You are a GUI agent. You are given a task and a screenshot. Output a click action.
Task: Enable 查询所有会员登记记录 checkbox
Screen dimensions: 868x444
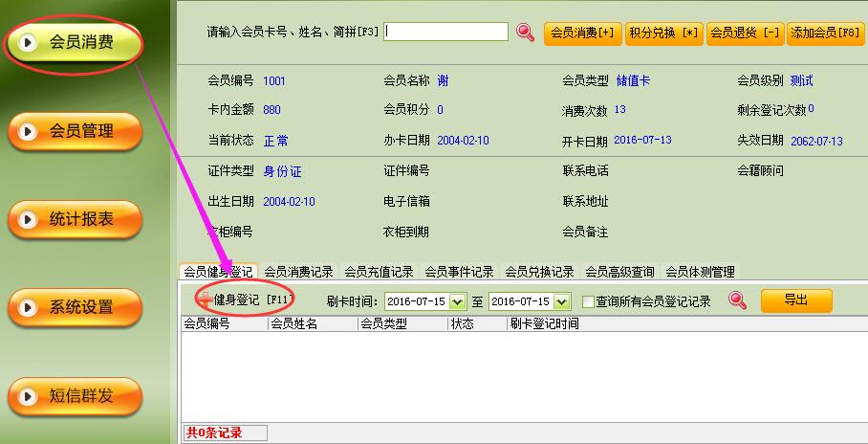(589, 301)
